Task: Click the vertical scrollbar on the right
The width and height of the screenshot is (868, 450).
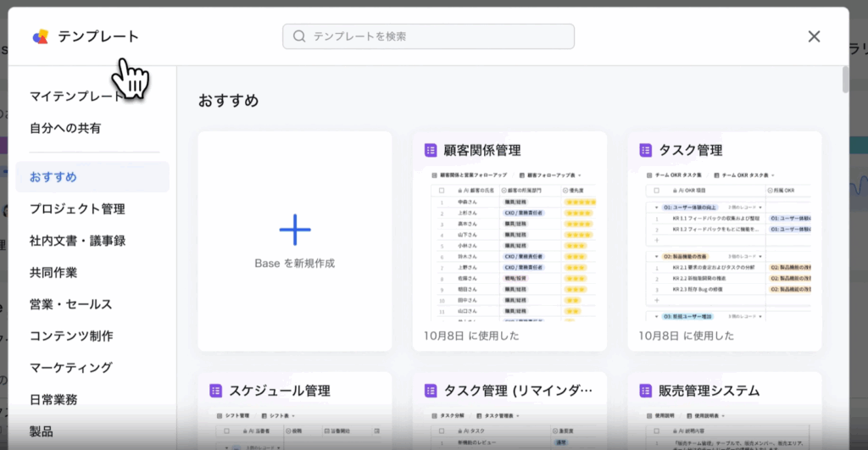Action: (845, 78)
